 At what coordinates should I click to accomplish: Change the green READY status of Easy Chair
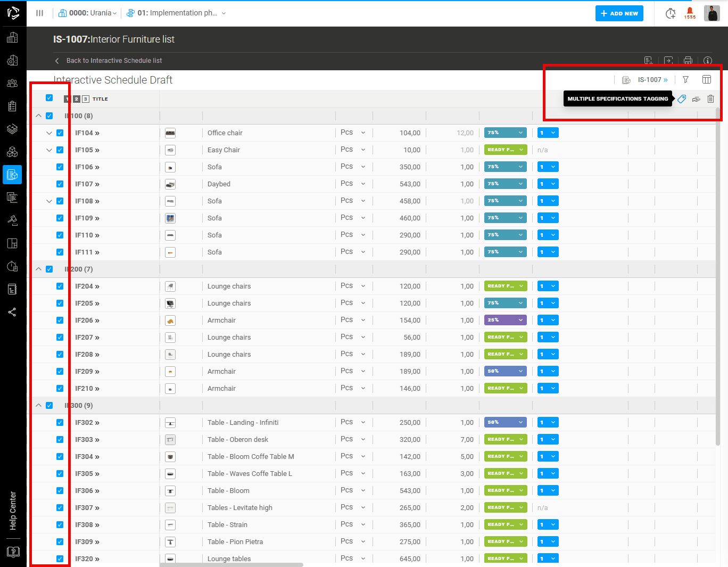pos(506,150)
